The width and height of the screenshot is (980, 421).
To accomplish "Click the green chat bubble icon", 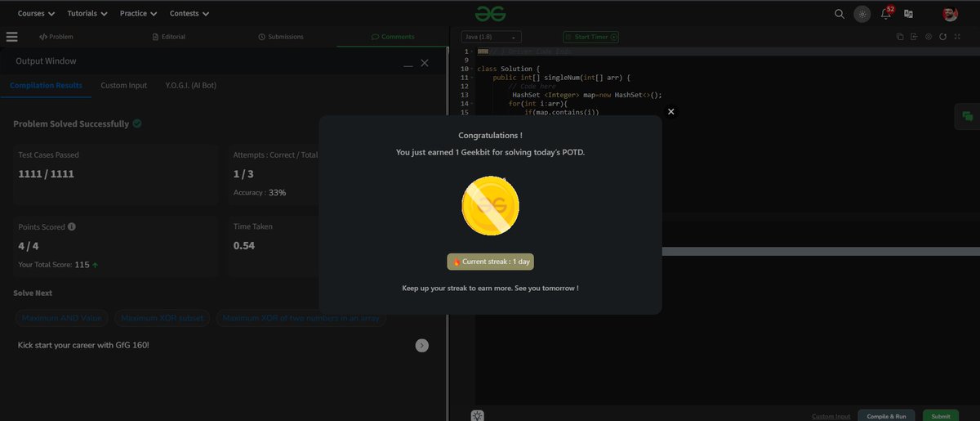I will pos(968,117).
